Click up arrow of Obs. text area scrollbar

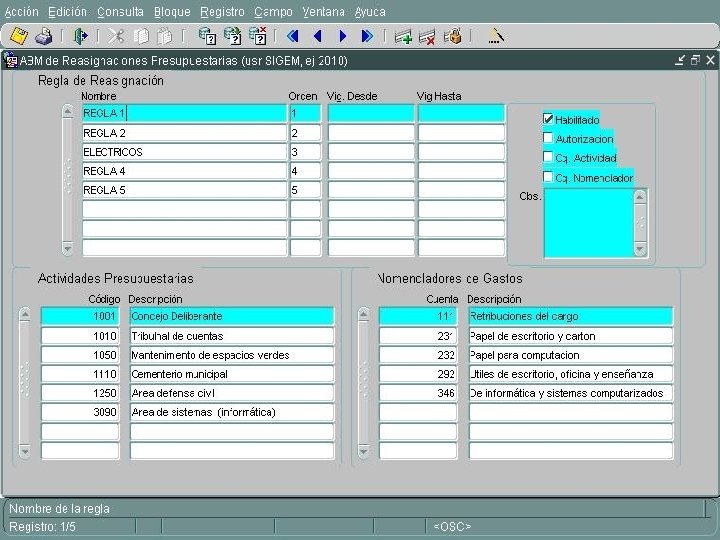(x=640, y=197)
